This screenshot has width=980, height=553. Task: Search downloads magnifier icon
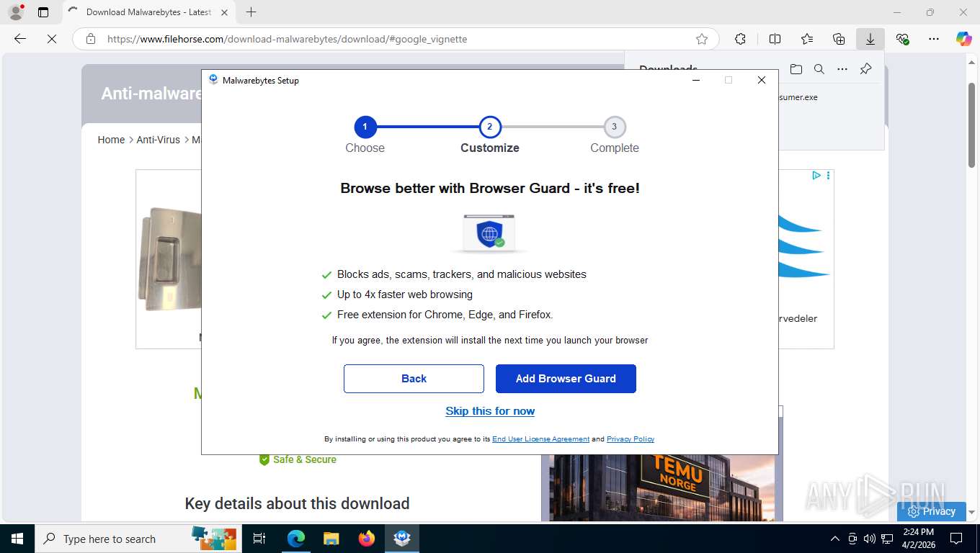click(x=819, y=69)
